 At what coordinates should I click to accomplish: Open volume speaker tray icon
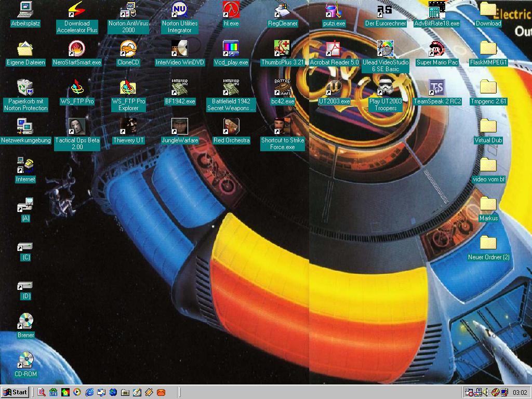point(486,393)
